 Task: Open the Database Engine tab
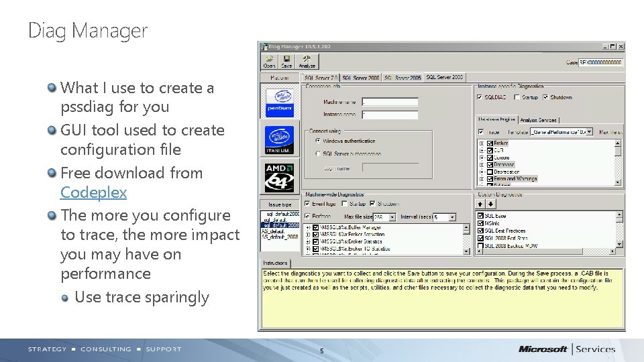[496, 119]
